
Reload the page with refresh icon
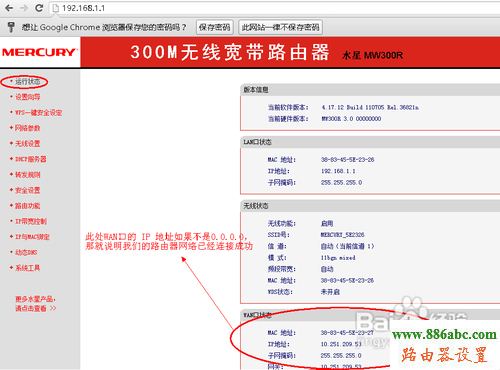pyautogui.click(x=39, y=7)
